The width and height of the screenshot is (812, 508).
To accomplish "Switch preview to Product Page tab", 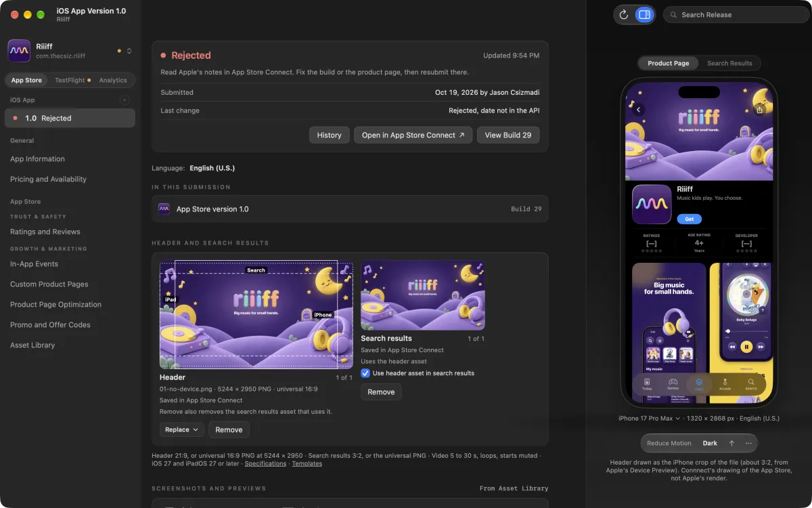I will tap(669, 63).
